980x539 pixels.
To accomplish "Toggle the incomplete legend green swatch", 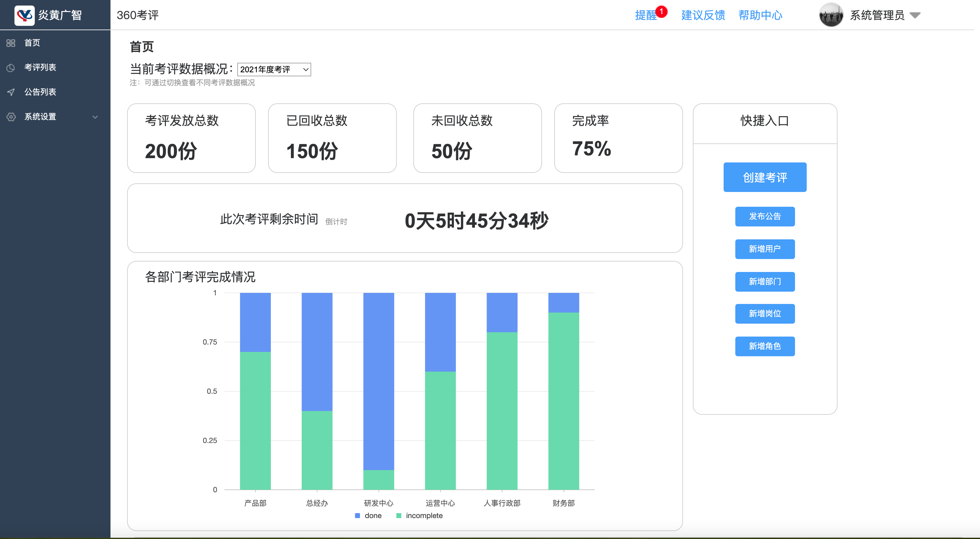I will (x=399, y=516).
